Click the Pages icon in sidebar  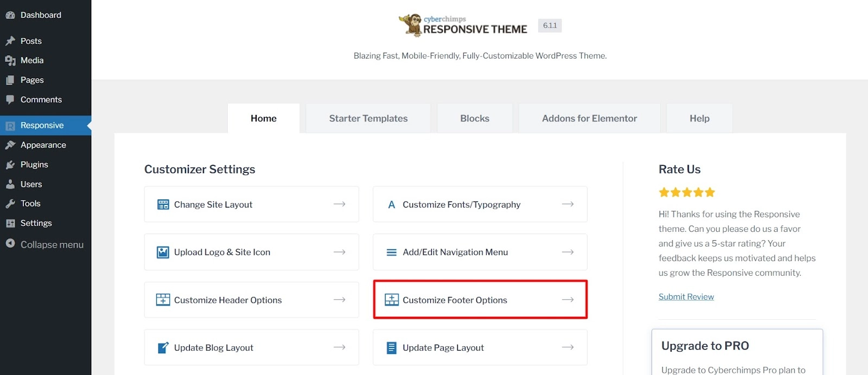[10, 80]
